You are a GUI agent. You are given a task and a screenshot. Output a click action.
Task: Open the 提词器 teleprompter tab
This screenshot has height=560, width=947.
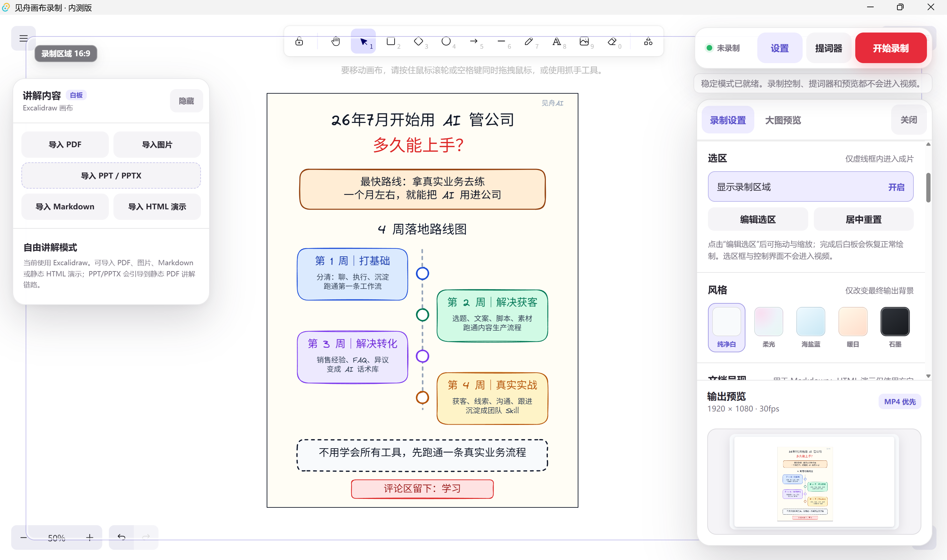pos(829,48)
